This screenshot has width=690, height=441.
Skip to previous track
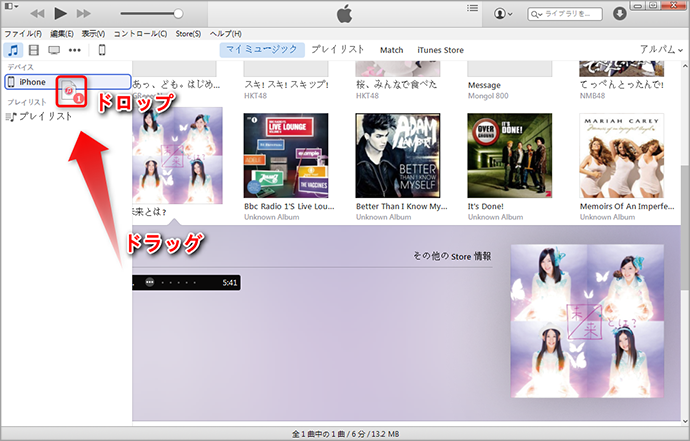coord(37,14)
